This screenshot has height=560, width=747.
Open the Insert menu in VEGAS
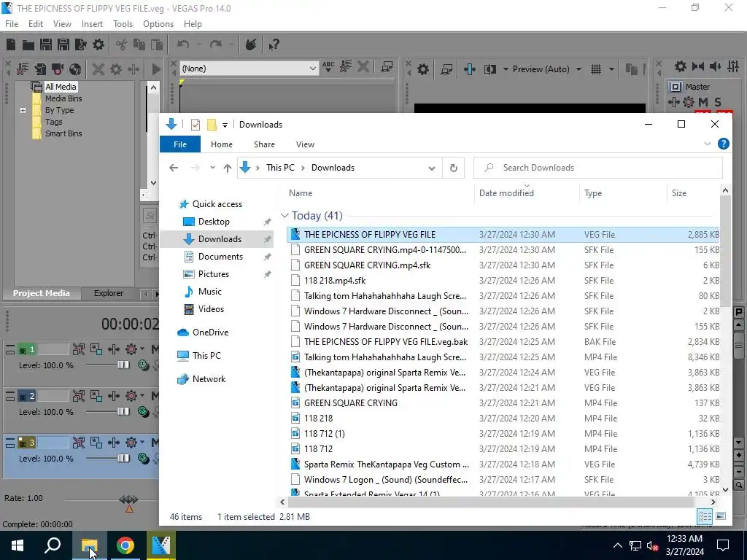coord(92,24)
